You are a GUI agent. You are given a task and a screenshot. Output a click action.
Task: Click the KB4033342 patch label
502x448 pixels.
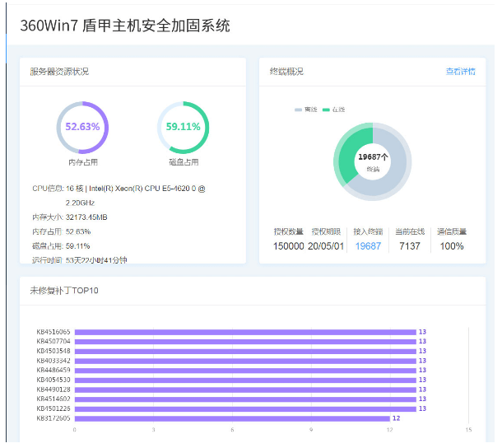click(x=53, y=361)
